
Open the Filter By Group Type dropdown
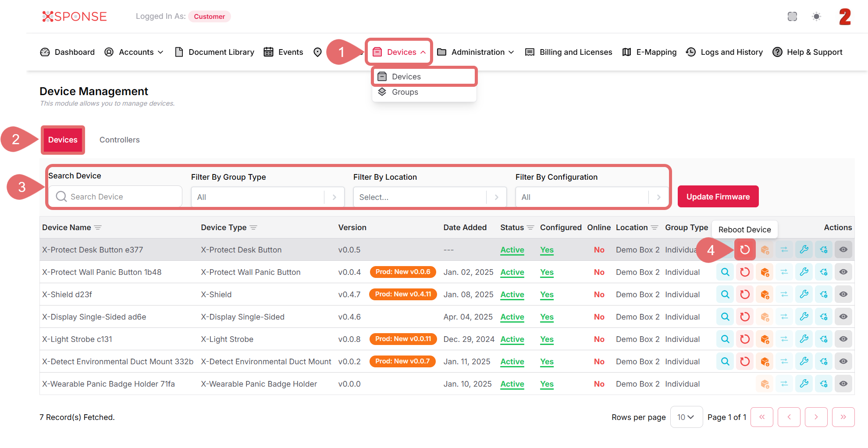tap(267, 197)
